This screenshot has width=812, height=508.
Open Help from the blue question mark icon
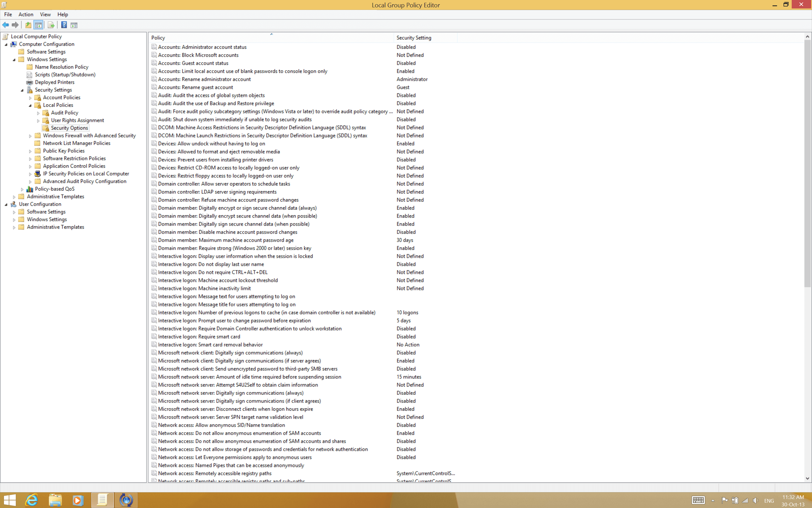pos(64,25)
